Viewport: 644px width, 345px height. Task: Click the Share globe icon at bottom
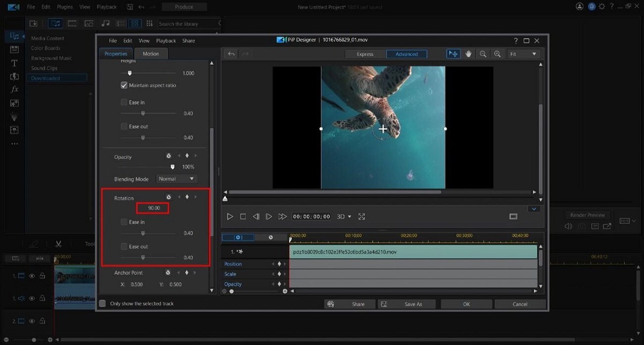click(x=331, y=304)
